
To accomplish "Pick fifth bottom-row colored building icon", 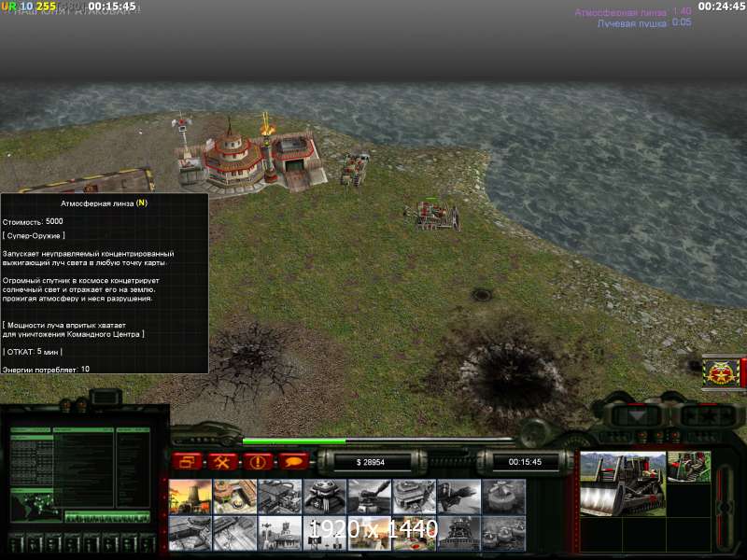I will [369, 533].
